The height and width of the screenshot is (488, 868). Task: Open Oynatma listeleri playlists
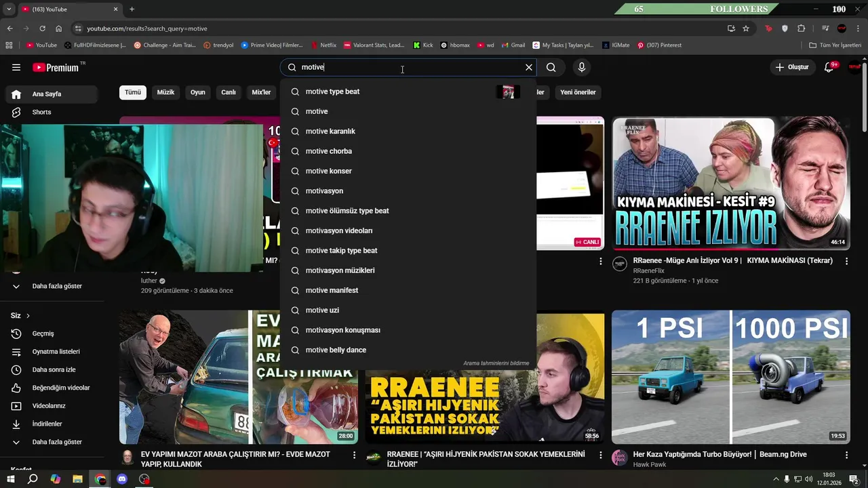click(53, 352)
